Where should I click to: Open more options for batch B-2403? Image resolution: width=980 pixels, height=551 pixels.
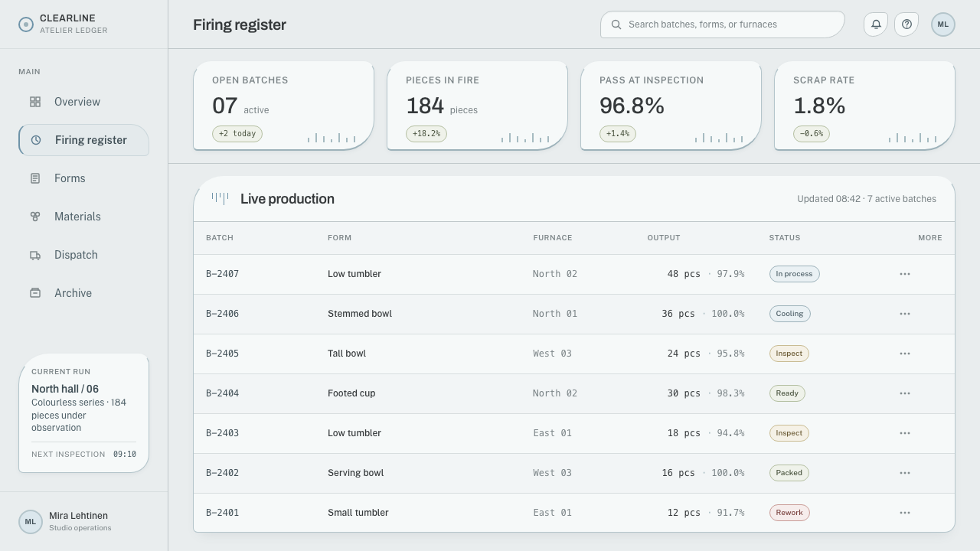(x=905, y=433)
